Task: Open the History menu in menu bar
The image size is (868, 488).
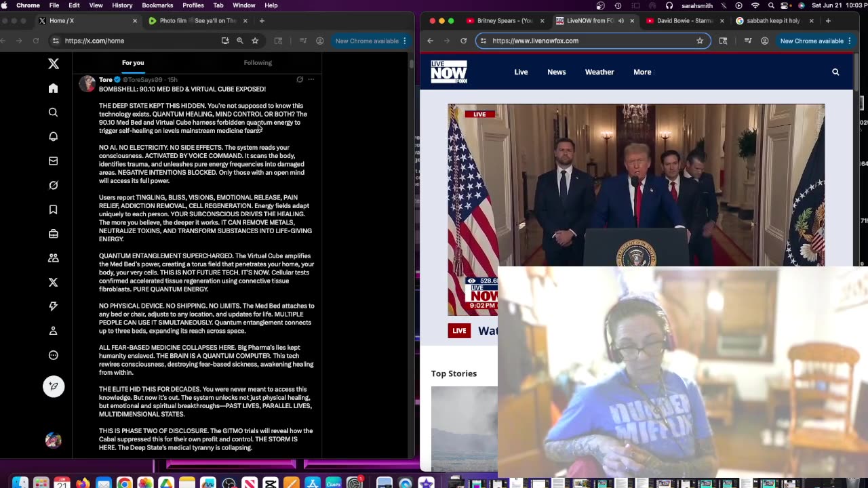Action: (x=122, y=5)
